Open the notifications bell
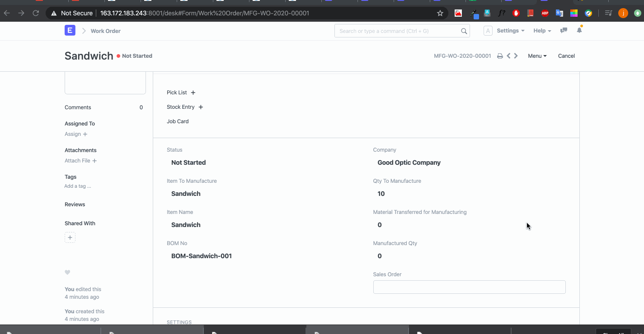The image size is (644, 334). click(579, 30)
